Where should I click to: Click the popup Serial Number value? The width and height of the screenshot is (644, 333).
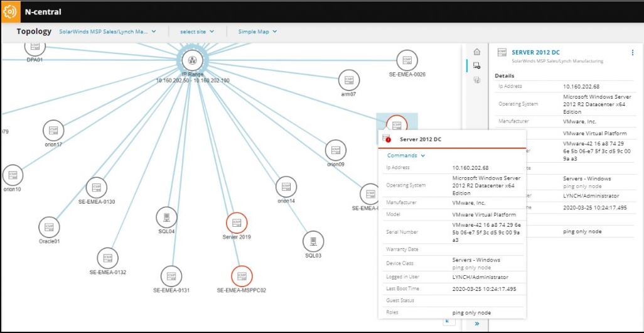[486, 232]
